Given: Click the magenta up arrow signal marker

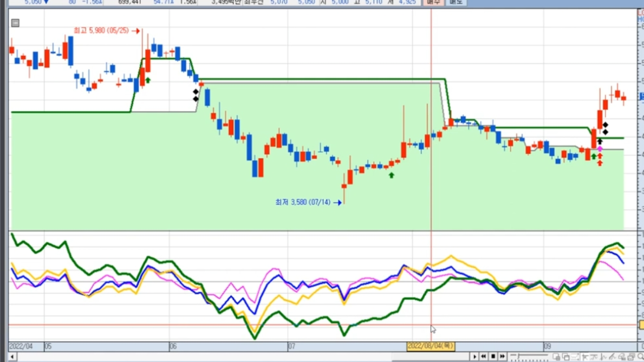Looking at the screenshot, I should point(600,148).
